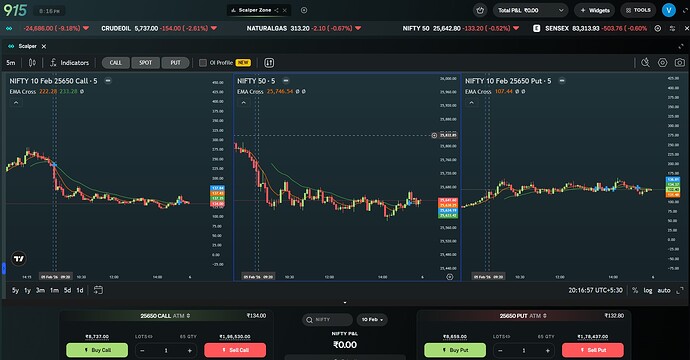Collapse legend on NIFTY 50 spot chart
690x360 pixels.
(243, 103)
